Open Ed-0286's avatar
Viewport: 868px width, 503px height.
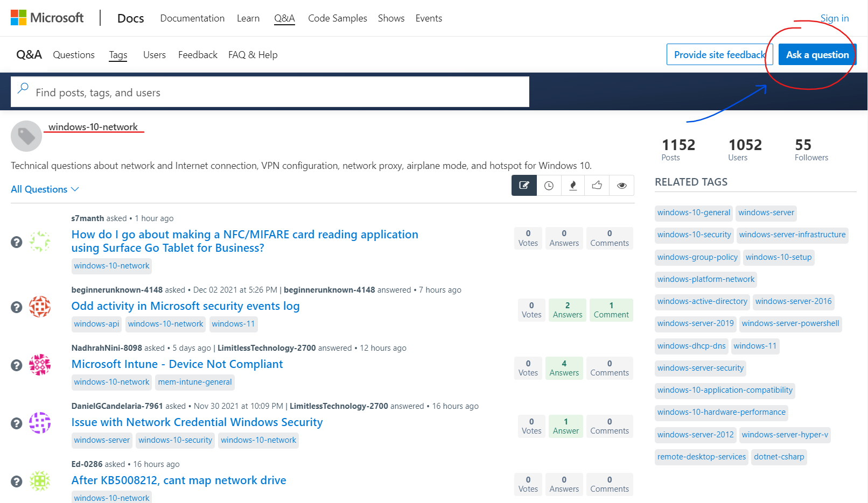coord(40,481)
